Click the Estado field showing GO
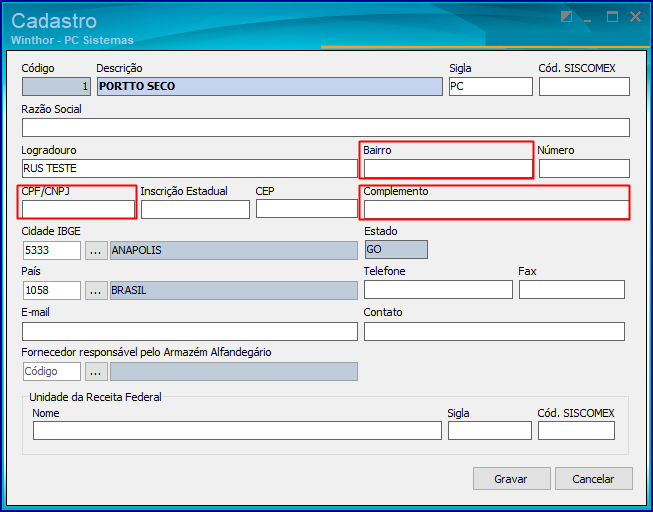This screenshot has height=512, width=653. [396, 249]
